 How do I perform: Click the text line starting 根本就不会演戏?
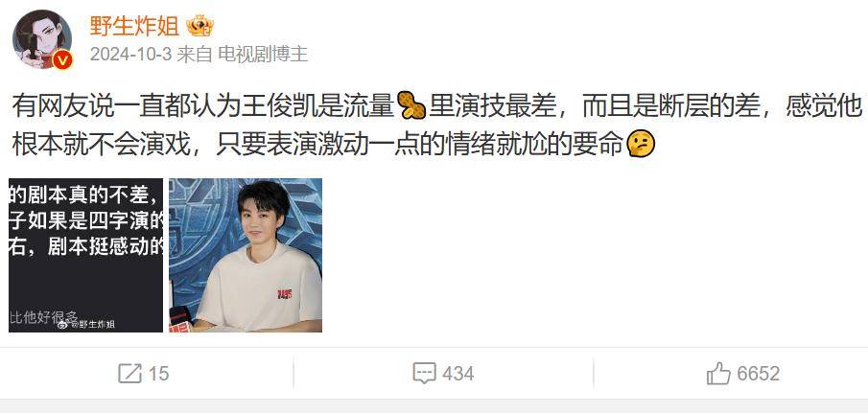pyautogui.click(x=333, y=145)
